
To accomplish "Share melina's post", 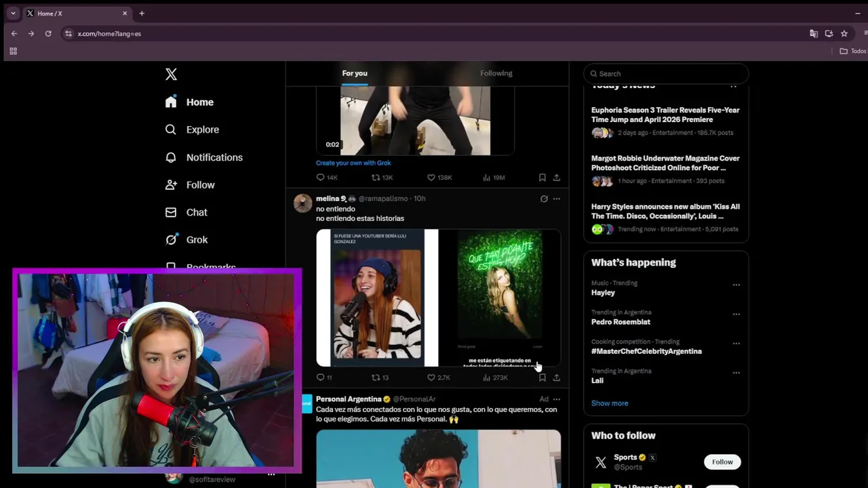I will 557,378.
